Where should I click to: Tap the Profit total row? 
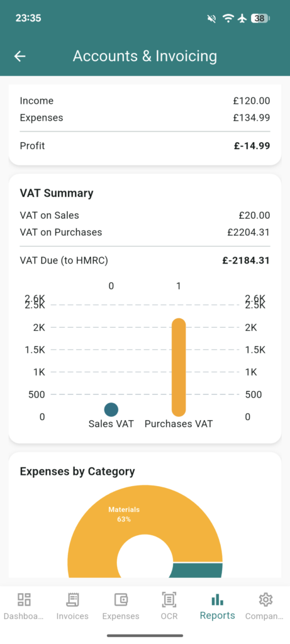(145, 146)
